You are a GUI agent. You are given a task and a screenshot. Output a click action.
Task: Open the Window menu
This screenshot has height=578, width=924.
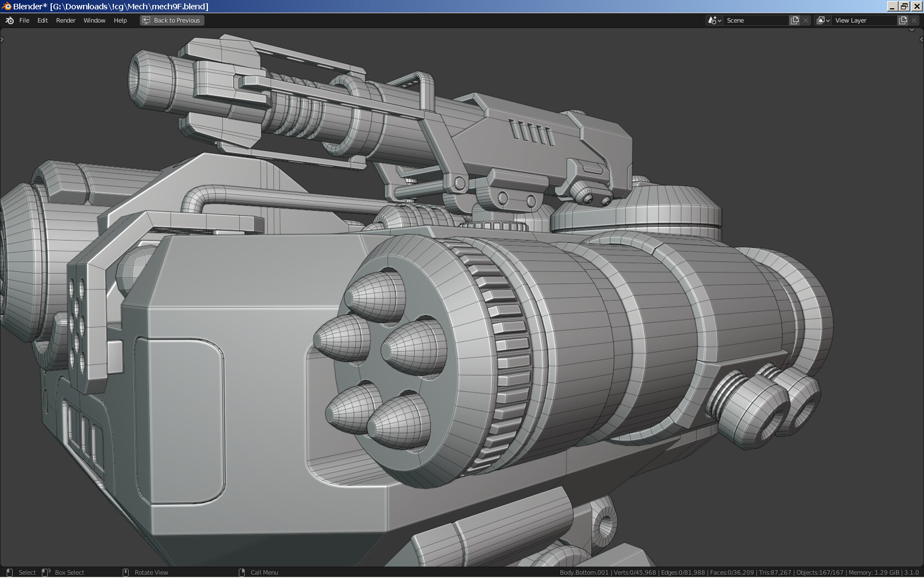94,20
